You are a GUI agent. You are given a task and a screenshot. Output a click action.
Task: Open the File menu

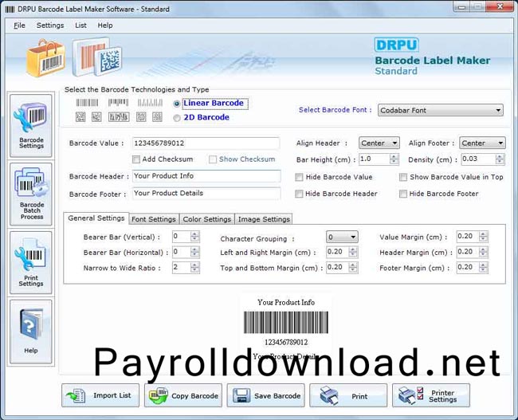[19, 26]
